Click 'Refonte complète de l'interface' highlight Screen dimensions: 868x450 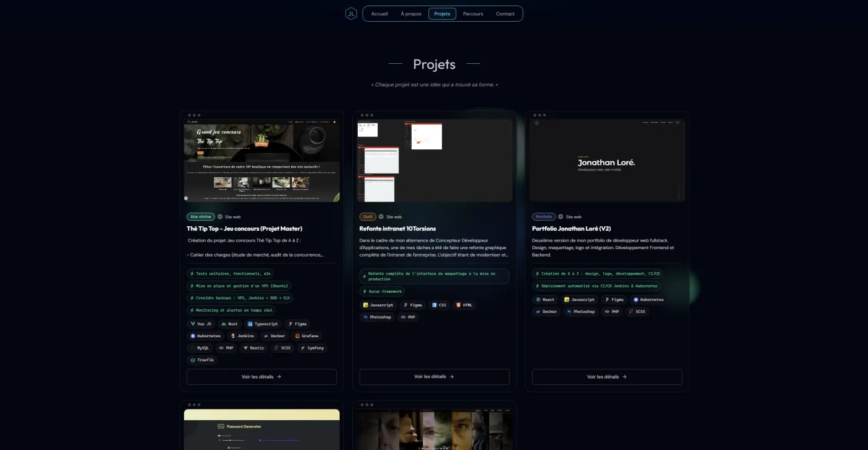pos(435,276)
